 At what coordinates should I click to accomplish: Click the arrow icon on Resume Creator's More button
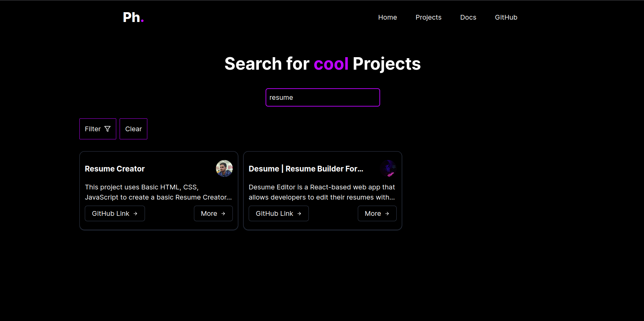(224, 213)
